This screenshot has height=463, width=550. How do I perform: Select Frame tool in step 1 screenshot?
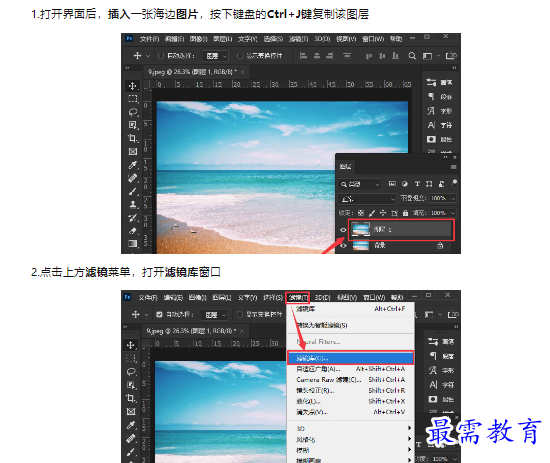point(133,152)
